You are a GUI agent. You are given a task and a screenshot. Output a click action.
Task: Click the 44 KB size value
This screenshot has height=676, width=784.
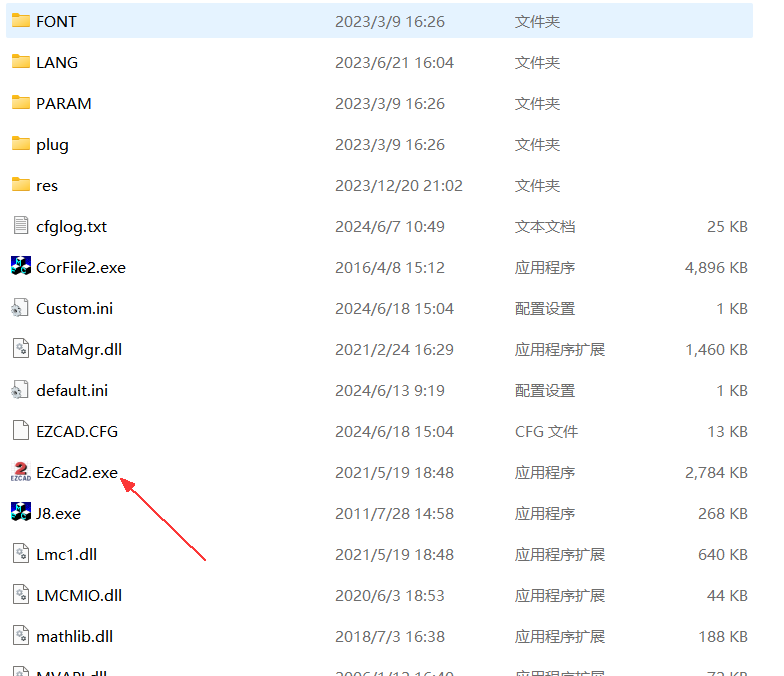(x=728, y=596)
